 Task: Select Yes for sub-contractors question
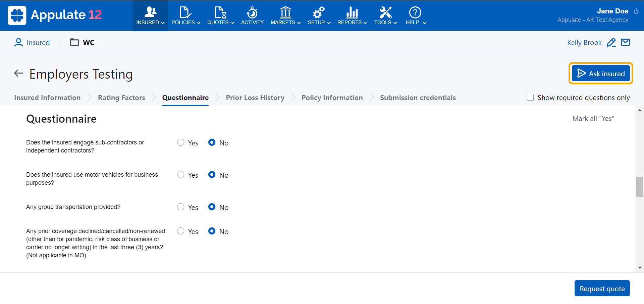181,142
